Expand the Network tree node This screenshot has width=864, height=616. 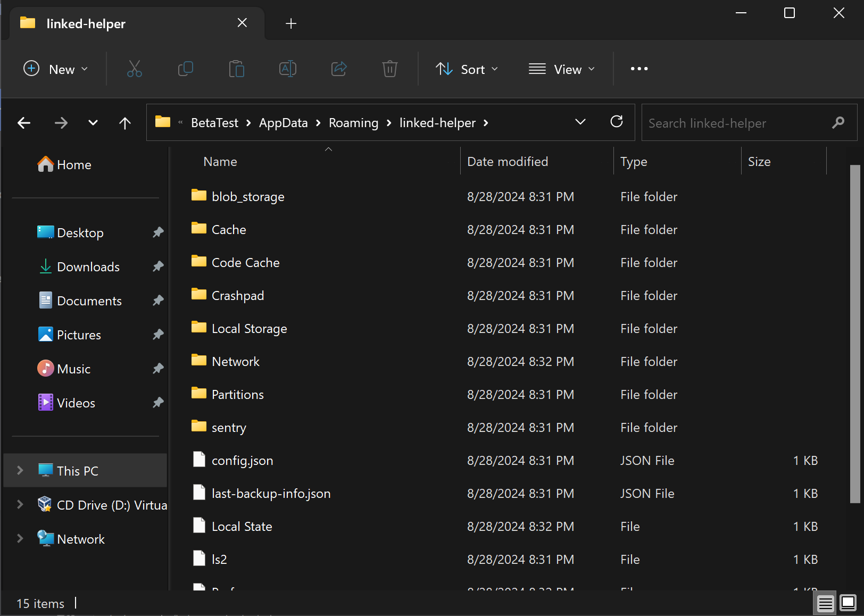(x=20, y=538)
